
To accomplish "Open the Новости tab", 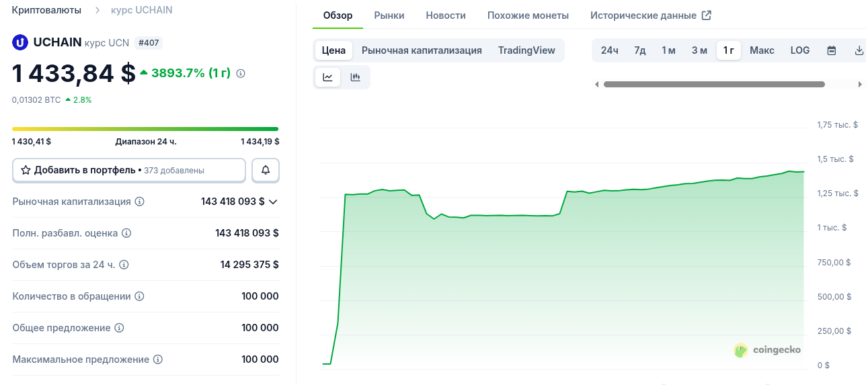I will pyautogui.click(x=446, y=15).
